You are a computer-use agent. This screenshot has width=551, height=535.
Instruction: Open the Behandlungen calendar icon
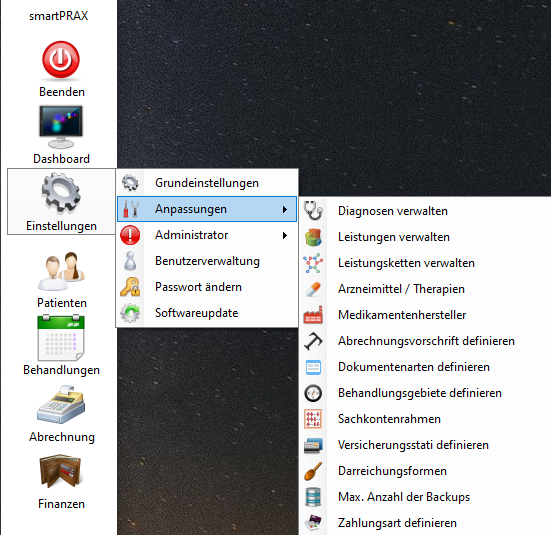tap(61, 338)
